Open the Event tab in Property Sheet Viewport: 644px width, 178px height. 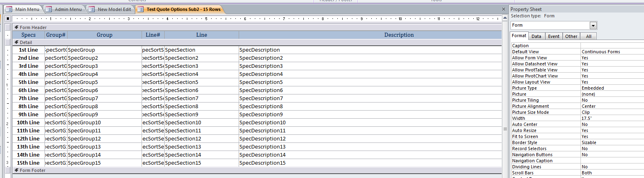[553, 36]
